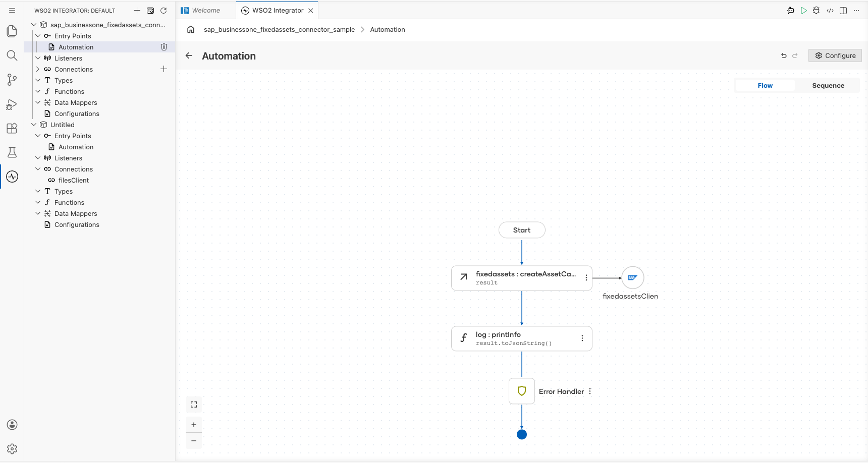Open options menu for the fixedassets createAssetCa... node
This screenshot has height=463, width=868.
tap(586, 278)
